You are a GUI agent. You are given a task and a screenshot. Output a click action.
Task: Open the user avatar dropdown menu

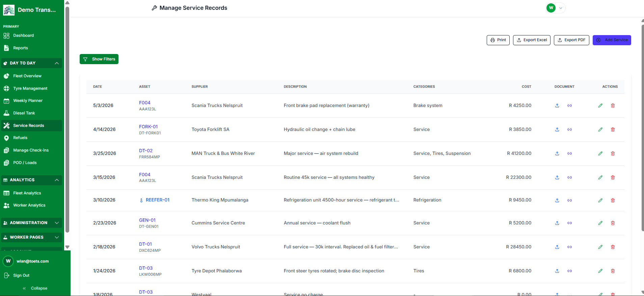pyautogui.click(x=556, y=8)
